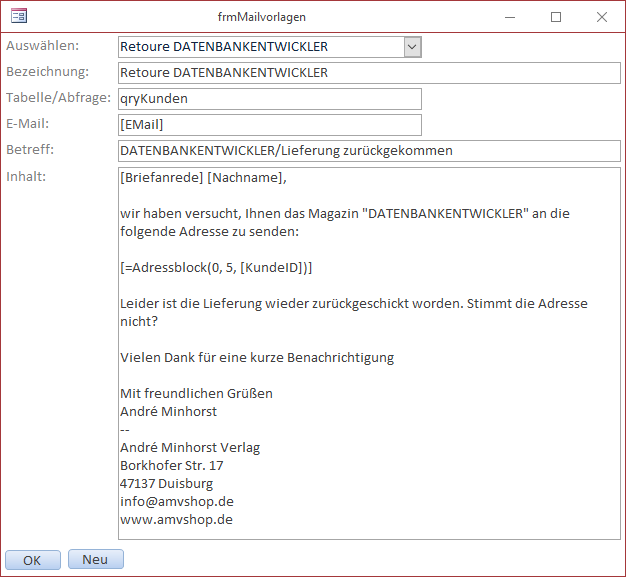Click the line "folgende Adresse zu senden:"
This screenshot has width=626, height=577.
[x=210, y=232]
